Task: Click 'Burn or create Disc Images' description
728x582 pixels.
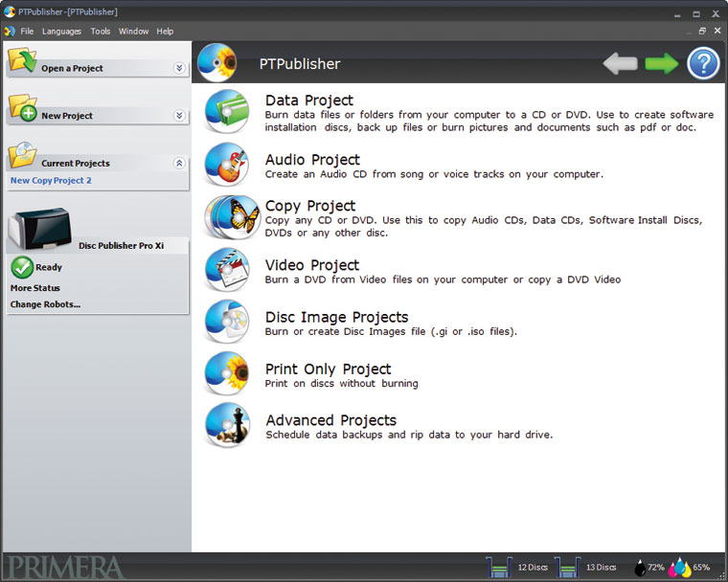Action: [x=391, y=332]
